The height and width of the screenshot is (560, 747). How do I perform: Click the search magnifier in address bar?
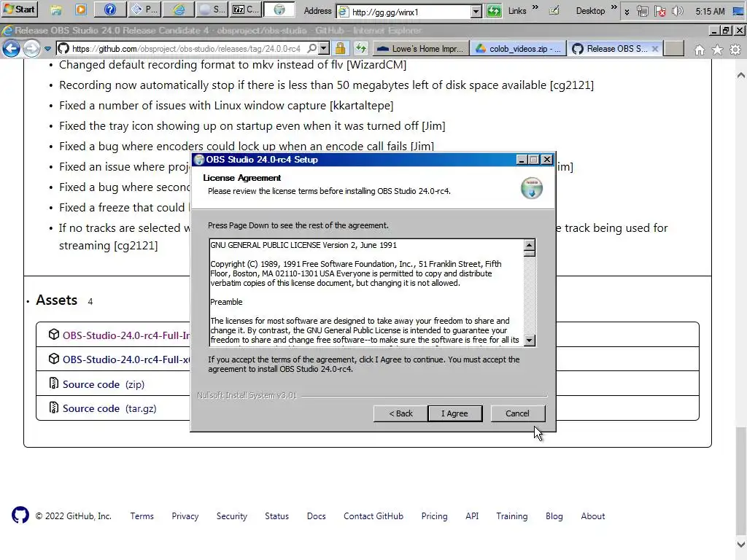click(311, 49)
